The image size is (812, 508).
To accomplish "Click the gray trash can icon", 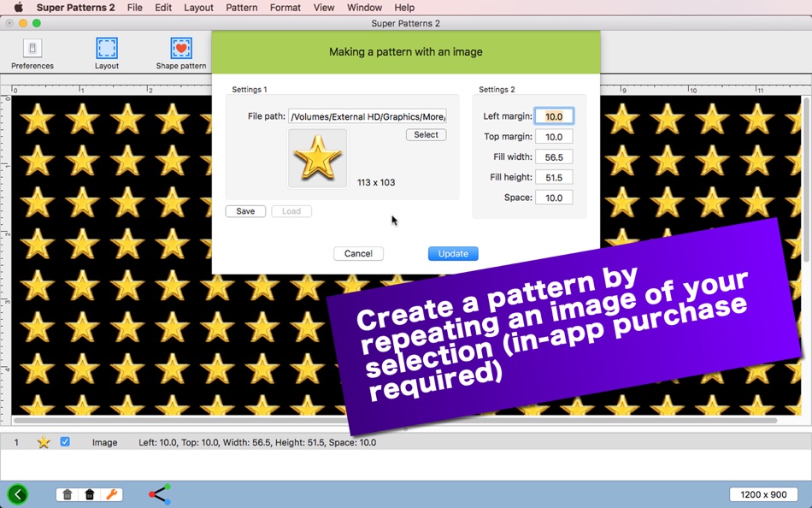I will point(68,494).
